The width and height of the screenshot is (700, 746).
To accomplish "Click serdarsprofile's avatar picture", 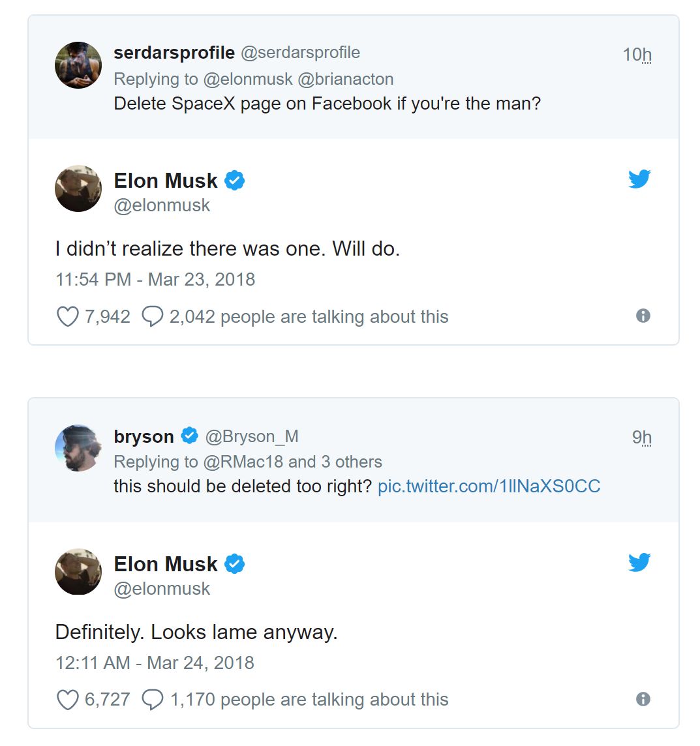I will click(78, 65).
